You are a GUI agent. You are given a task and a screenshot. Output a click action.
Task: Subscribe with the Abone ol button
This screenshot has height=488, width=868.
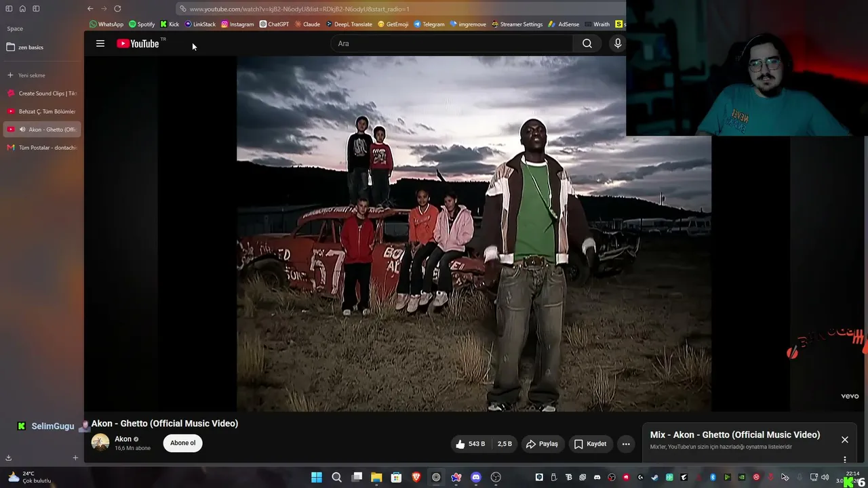click(x=182, y=443)
